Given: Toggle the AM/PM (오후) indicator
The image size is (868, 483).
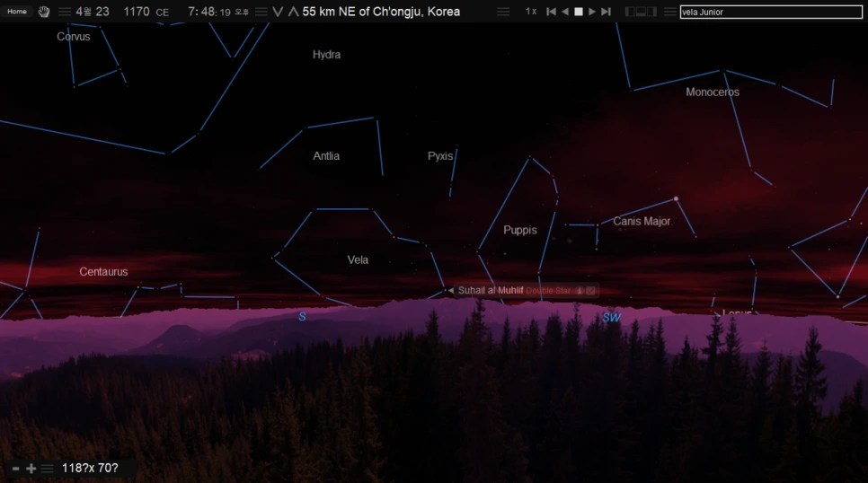Looking at the screenshot, I should click(x=242, y=13).
